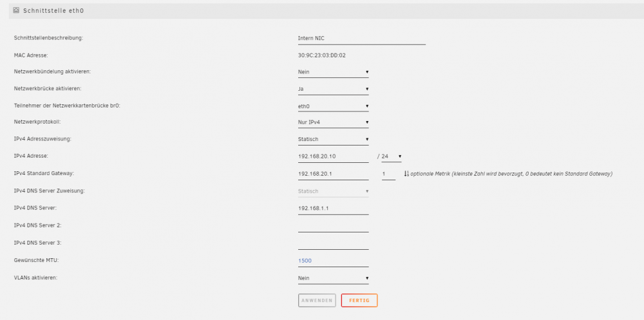
Task: Click the metric sort icon beside gateway
Action: point(406,174)
